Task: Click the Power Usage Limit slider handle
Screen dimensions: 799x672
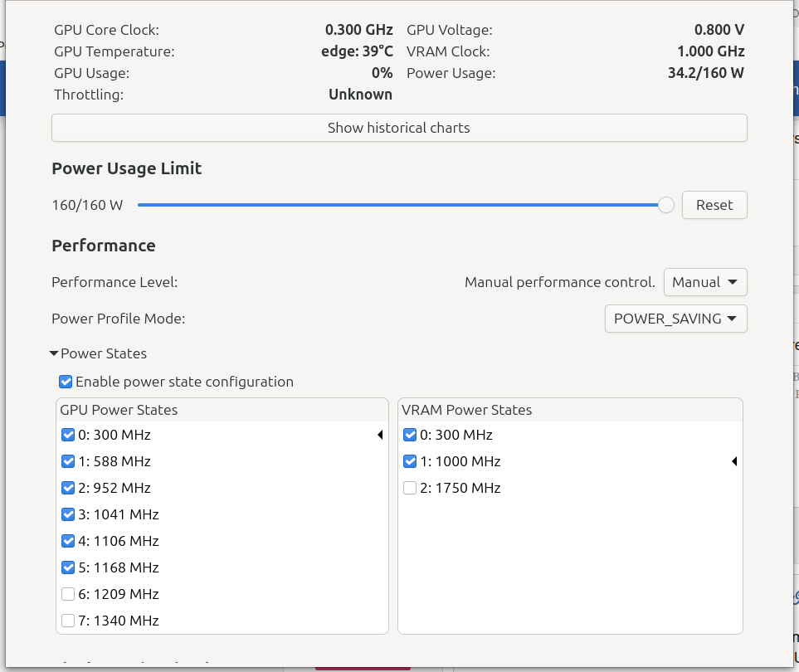Action: click(x=665, y=205)
